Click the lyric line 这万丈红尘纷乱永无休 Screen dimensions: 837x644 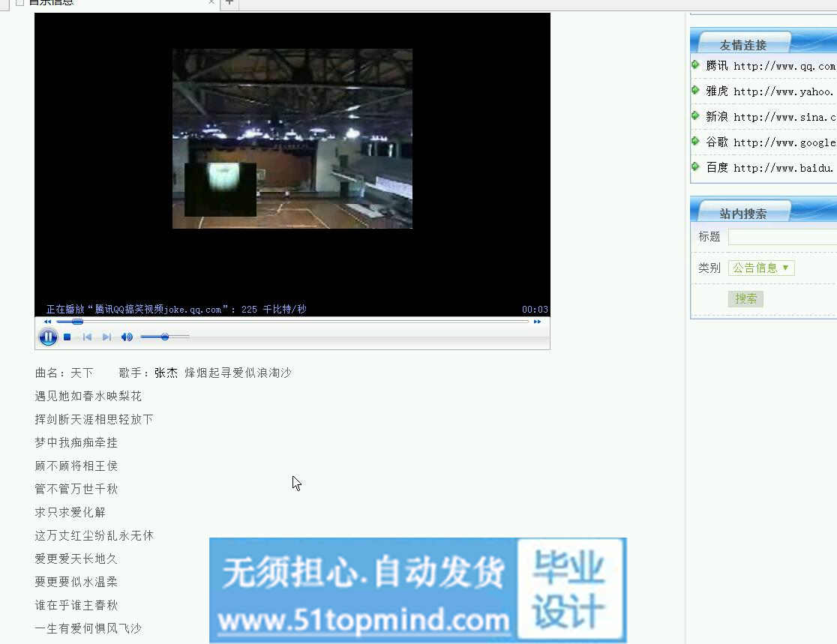(94, 535)
